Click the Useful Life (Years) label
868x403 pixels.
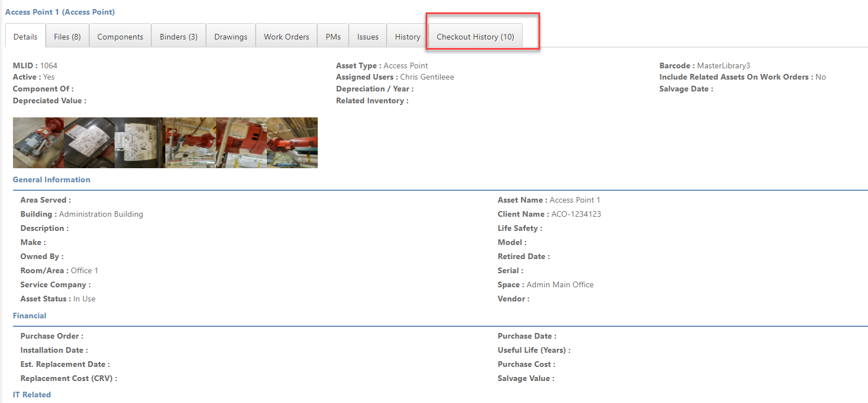click(534, 350)
